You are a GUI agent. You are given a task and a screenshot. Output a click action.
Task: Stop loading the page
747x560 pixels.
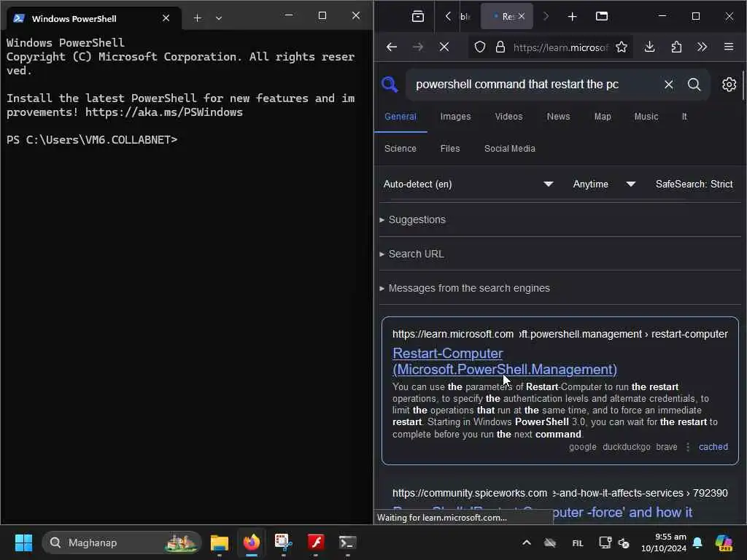coord(444,47)
